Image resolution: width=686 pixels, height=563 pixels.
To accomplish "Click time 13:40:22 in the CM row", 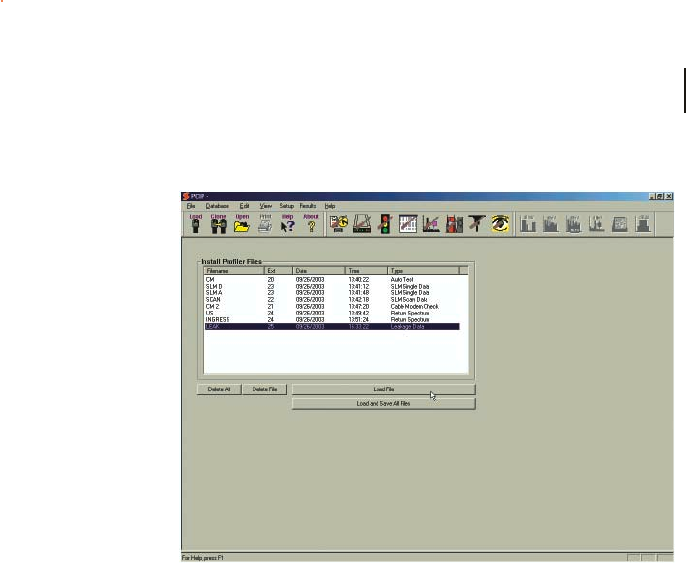I will [x=359, y=280].
